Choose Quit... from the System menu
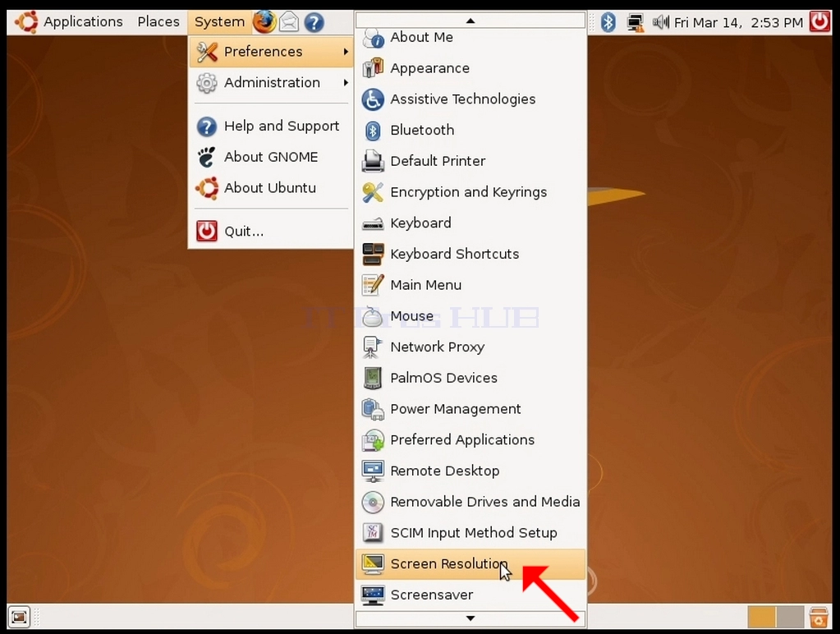840x634 pixels. (271, 231)
